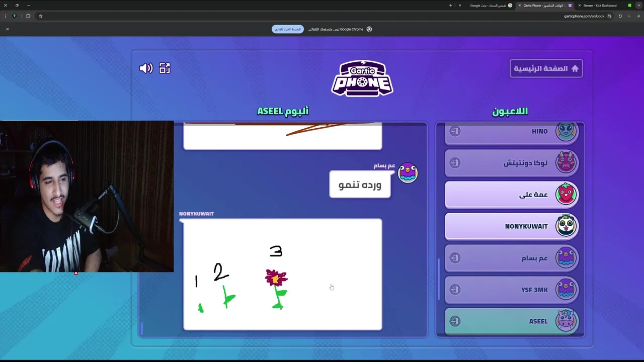
Task: Select player YSF 3MK row
Action: pos(512,290)
